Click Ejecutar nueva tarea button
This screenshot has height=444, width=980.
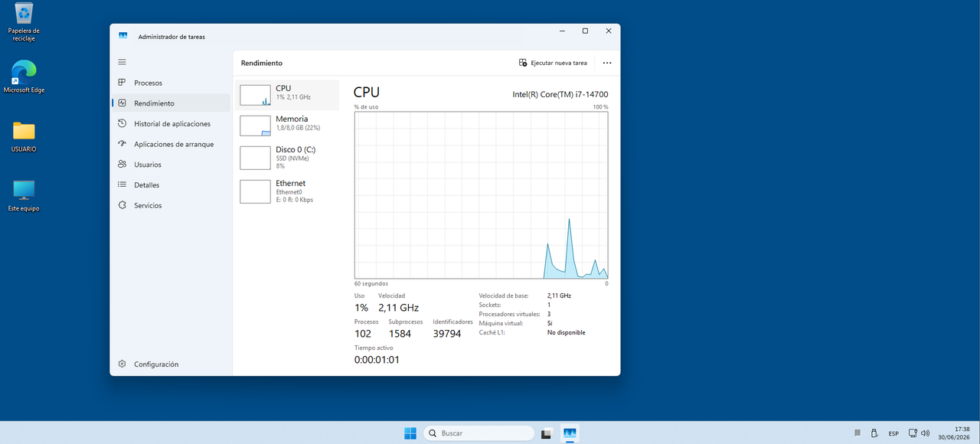point(553,63)
